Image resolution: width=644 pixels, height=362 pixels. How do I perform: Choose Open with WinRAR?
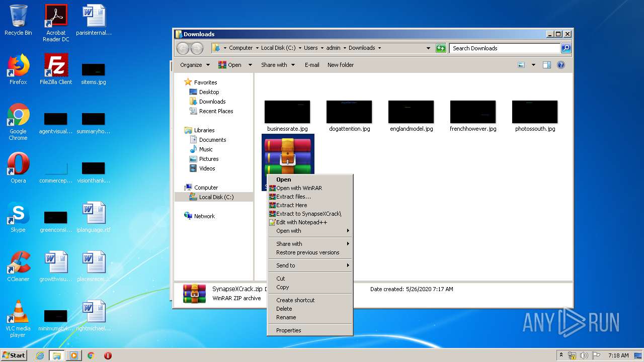click(310, 188)
